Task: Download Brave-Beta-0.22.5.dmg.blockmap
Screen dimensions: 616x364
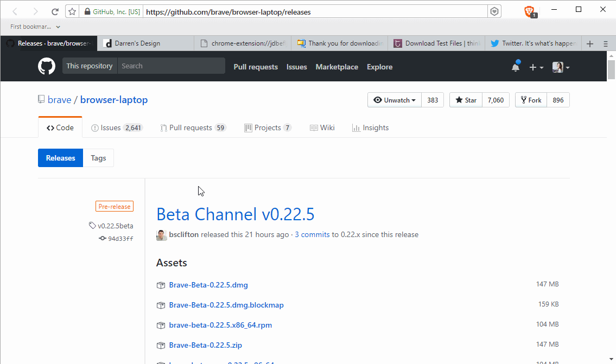Action: click(x=226, y=305)
